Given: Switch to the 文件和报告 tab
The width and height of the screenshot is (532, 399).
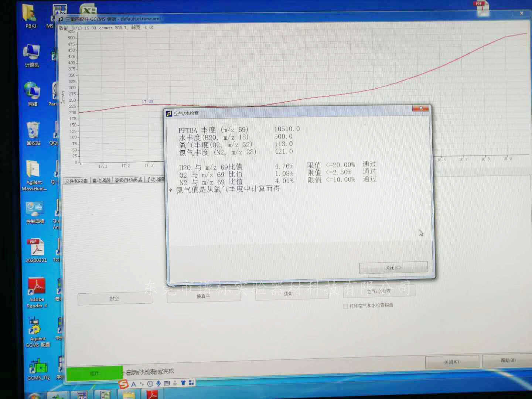Looking at the screenshot, I should coord(76,181).
